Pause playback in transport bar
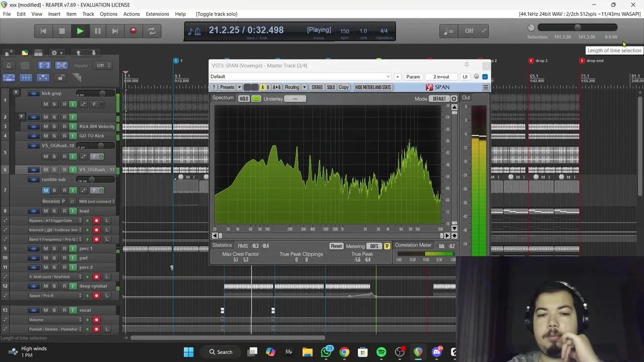The height and width of the screenshot is (362, 644). [x=98, y=31]
